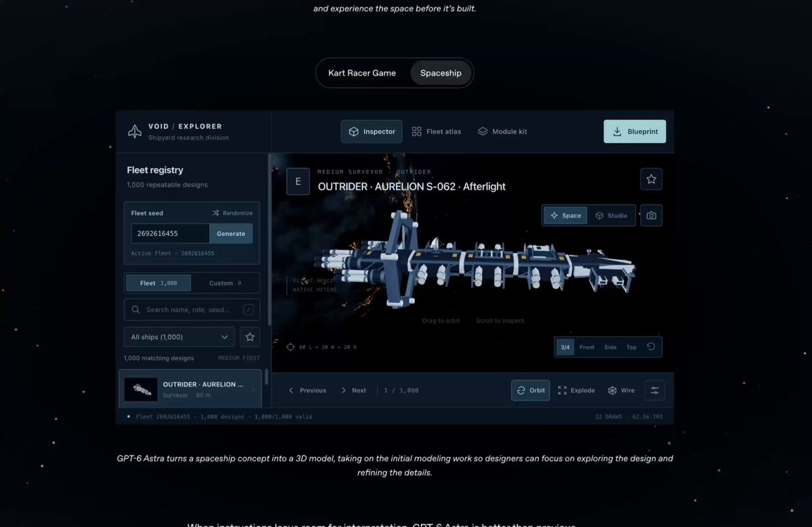Click the slash shortcut icon in search
The height and width of the screenshot is (527, 812).
pos(248,310)
